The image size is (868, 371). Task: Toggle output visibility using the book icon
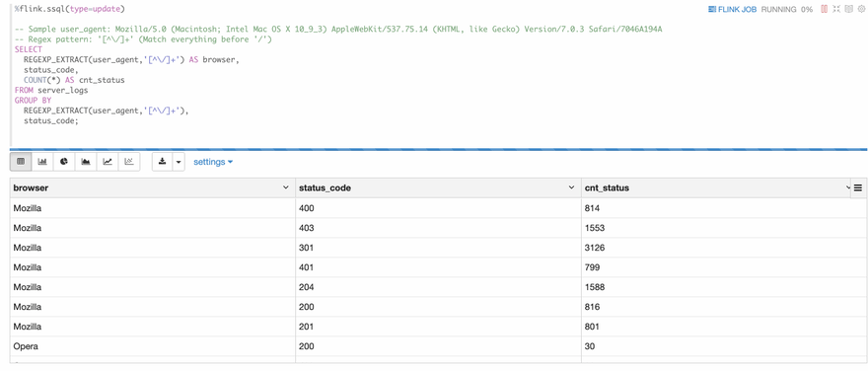click(x=848, y=9)
